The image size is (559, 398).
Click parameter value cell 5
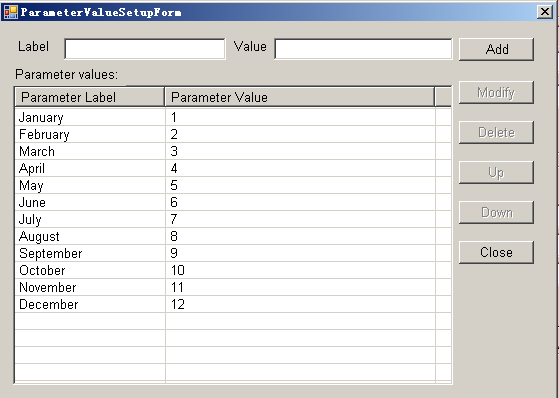coord(300,185)
